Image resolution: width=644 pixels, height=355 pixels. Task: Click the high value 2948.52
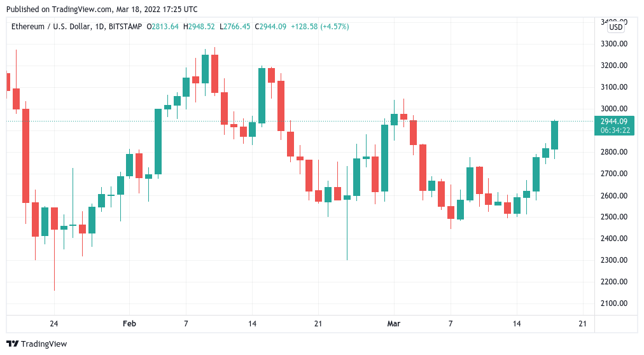(x=201, y=27)
